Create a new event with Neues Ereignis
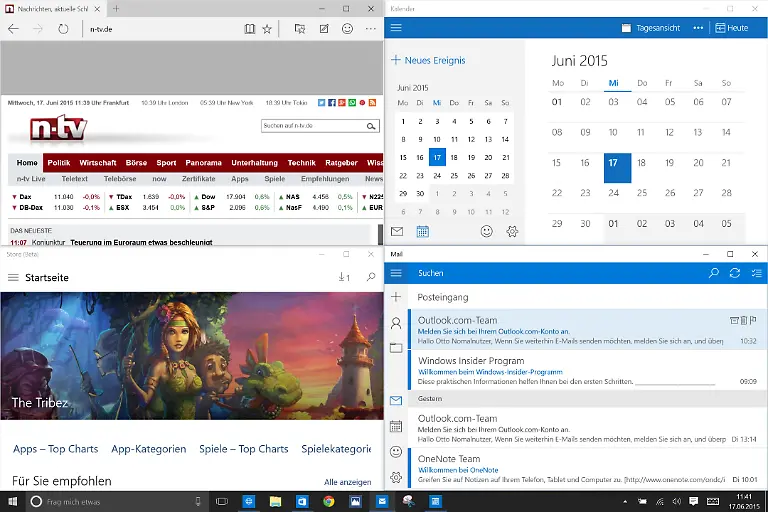Screen dimensions: 768x512 pyautogui.click(x=428, y=60)
